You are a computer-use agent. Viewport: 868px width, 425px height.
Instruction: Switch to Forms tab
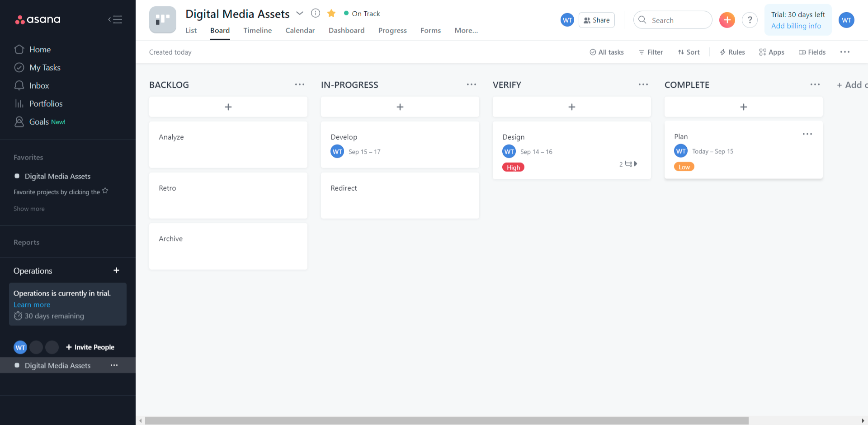coord(430,30)
